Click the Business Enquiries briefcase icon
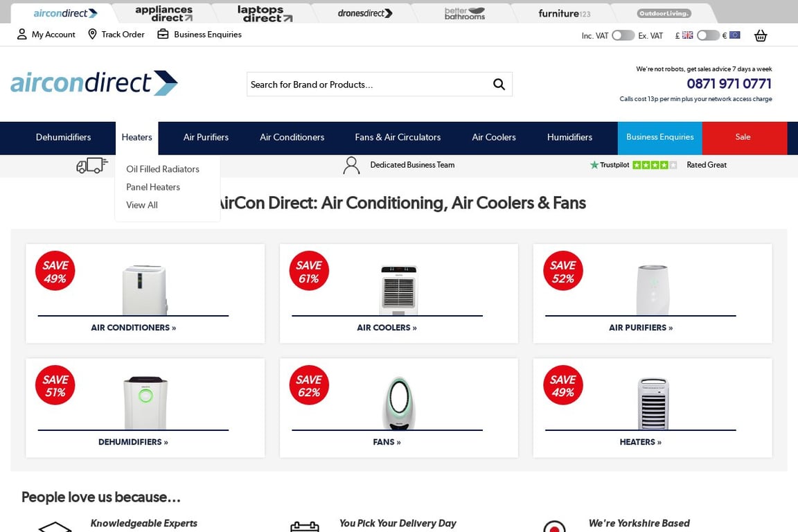Viewport: 798px width, 532px height. pos(163,34)
